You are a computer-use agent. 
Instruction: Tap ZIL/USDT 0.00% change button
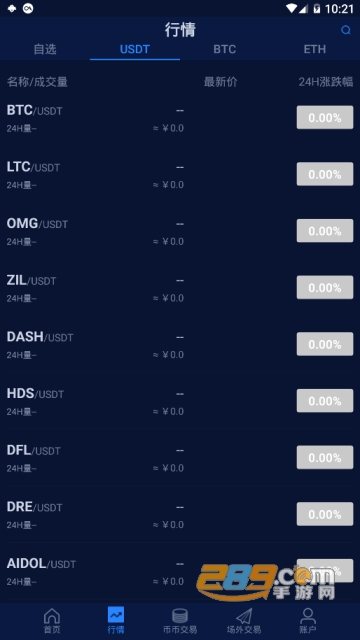tap(325, 287)
